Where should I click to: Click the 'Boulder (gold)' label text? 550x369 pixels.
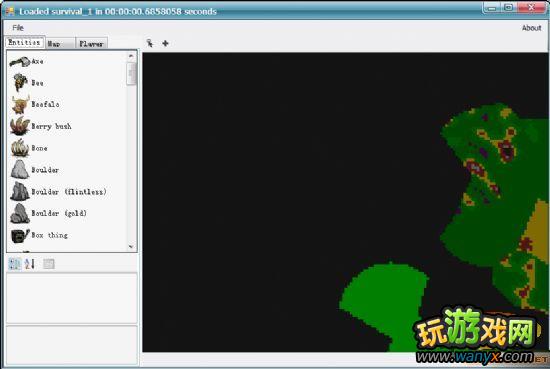coord(59,213)
